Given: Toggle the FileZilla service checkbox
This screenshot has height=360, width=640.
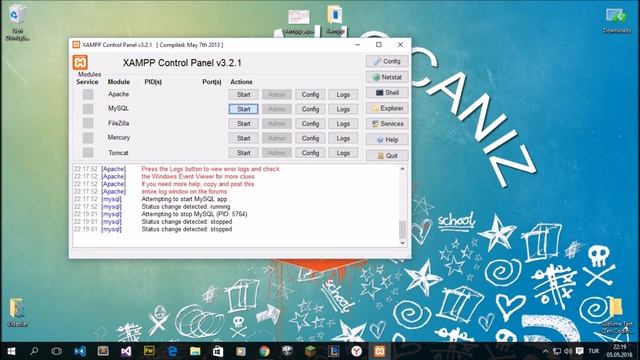Looking at the screenshot, I should [88, 123].
